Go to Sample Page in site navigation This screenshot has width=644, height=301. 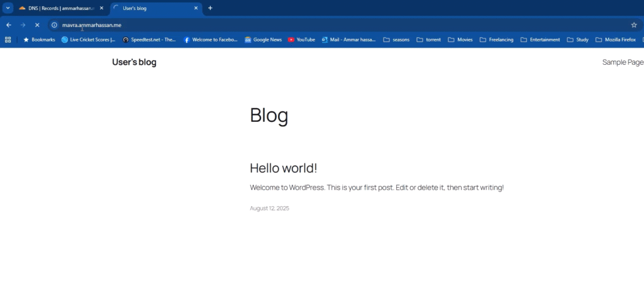[x=623, y=62]
